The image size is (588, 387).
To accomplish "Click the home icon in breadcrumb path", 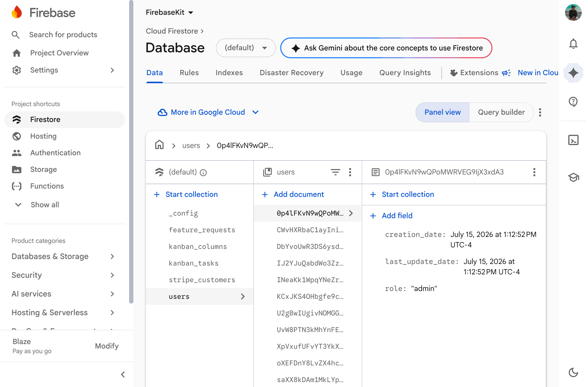I will click(x=159, y=145).
